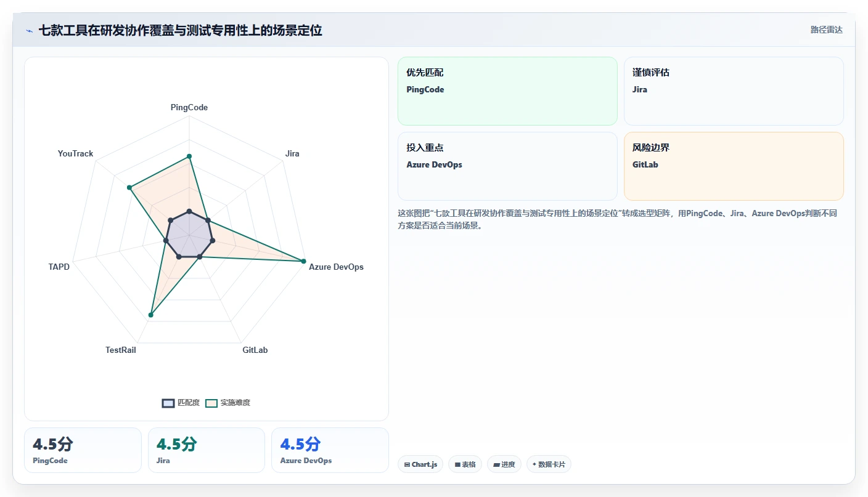Click the 数据卡片 tag
The image size is (868, 497).
549,464
